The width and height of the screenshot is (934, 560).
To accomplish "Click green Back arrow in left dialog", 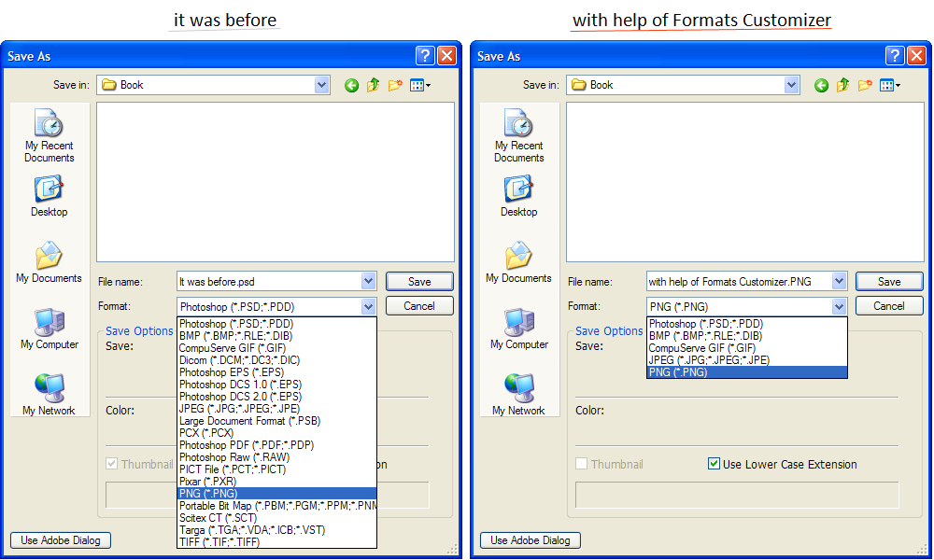I will 351,85.
